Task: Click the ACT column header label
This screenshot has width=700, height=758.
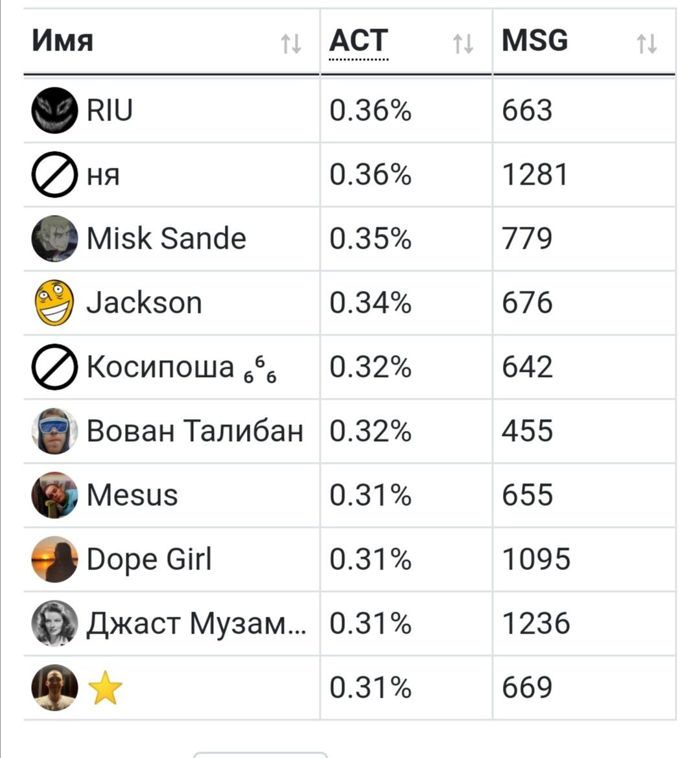Action: click(358, 41)
